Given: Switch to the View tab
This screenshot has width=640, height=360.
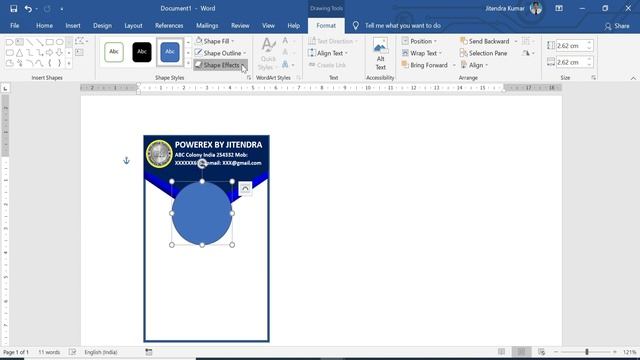Looking at the screenshot, I should 268,25.
